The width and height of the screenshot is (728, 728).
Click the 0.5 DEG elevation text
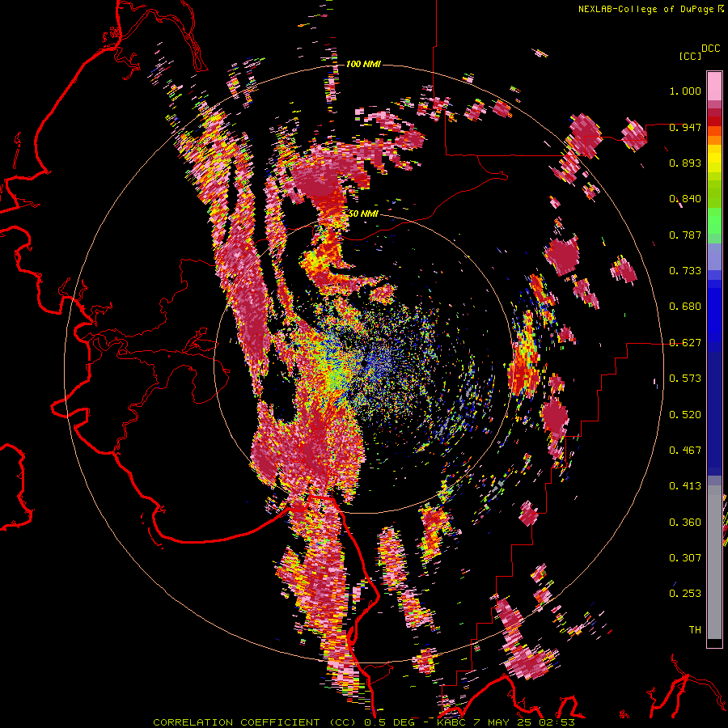tap(389, 722)
